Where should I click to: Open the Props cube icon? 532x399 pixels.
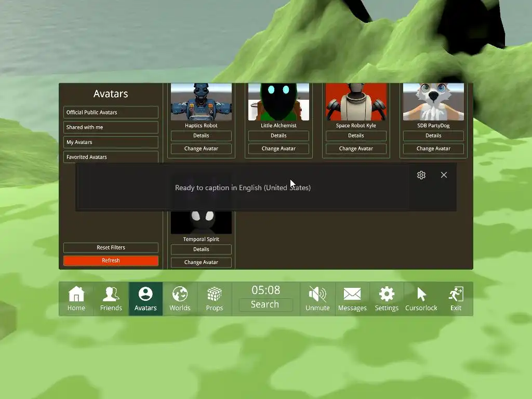pyautogui.click(x=215, y=299)
